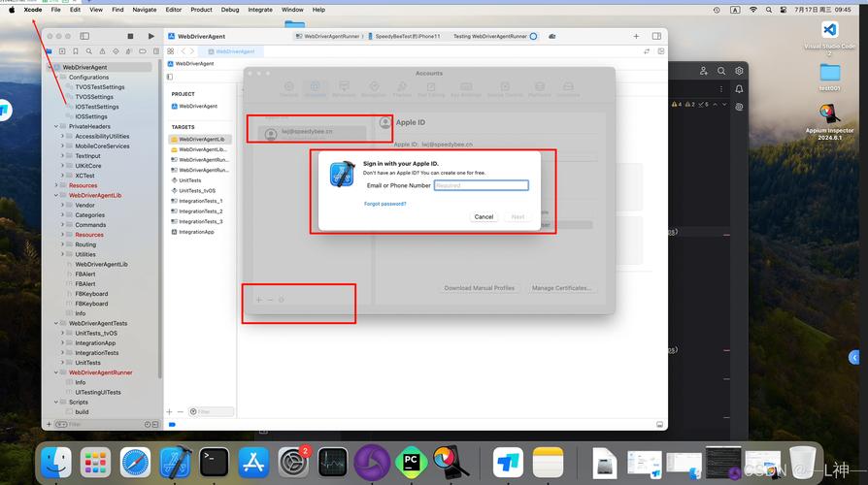Collapse the WebDriverAgentRunner group

tap(56, 372)
